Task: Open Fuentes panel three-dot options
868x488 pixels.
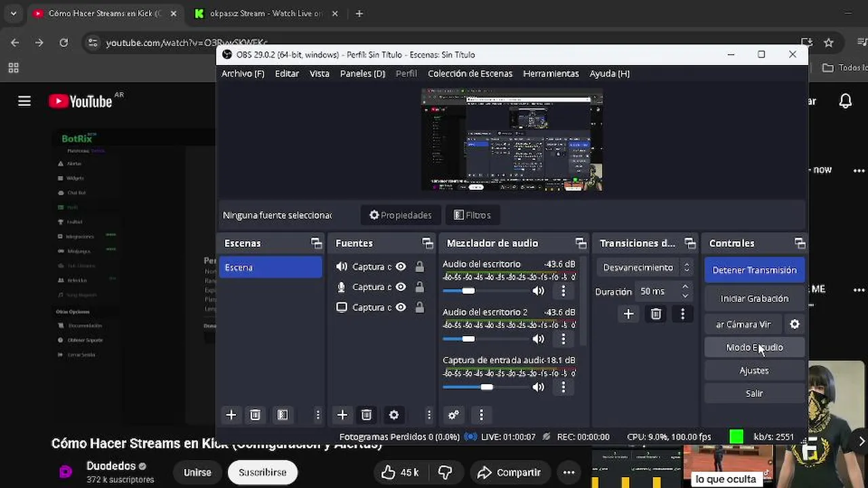Action: 429,415
